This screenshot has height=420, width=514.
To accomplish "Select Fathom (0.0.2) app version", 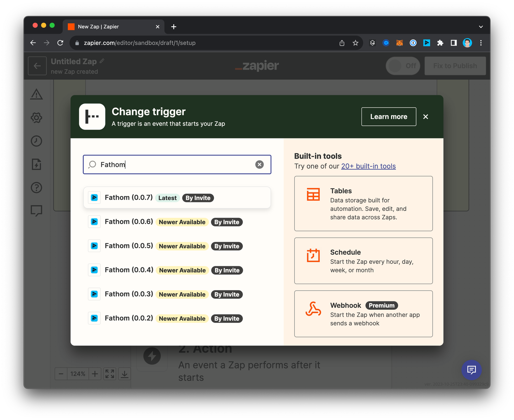I will [177, 318].
